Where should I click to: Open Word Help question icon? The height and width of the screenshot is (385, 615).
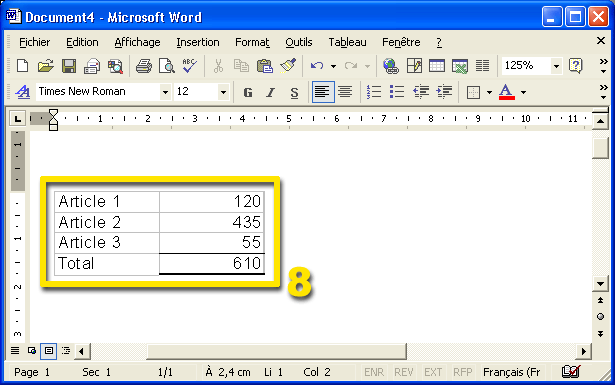tap(575, 66)
